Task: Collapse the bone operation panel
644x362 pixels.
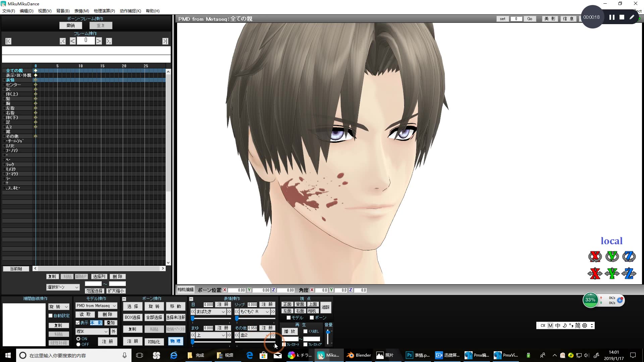Action: 124,299
